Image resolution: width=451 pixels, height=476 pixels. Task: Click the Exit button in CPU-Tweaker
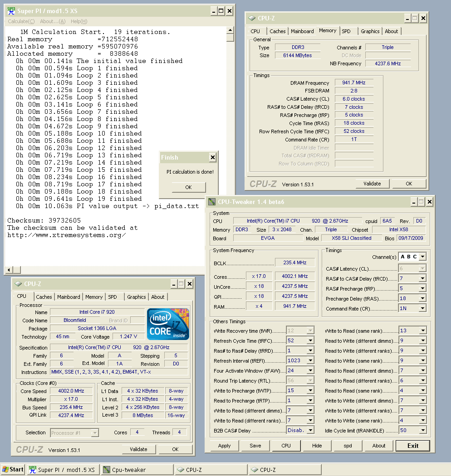click(x=413, y=446)
